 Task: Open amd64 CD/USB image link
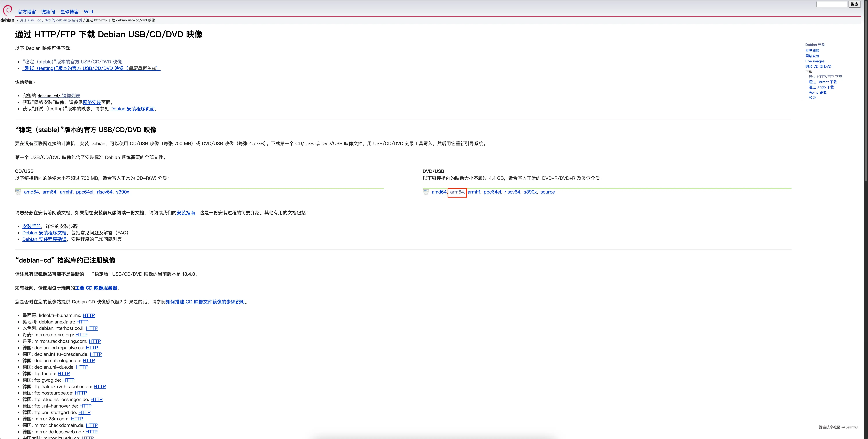tap(31, 192)
